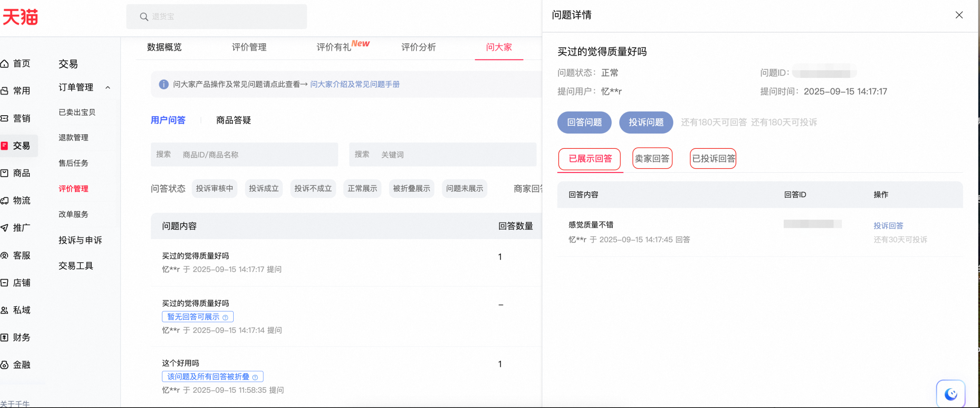Open the 客服 sidebar icon
The width and height of the screenshot is (980, 408).
click(4, 255)
